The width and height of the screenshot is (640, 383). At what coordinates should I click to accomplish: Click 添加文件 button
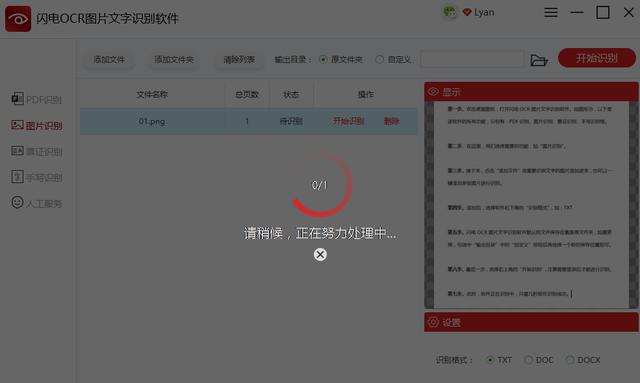tap(109, 60)
